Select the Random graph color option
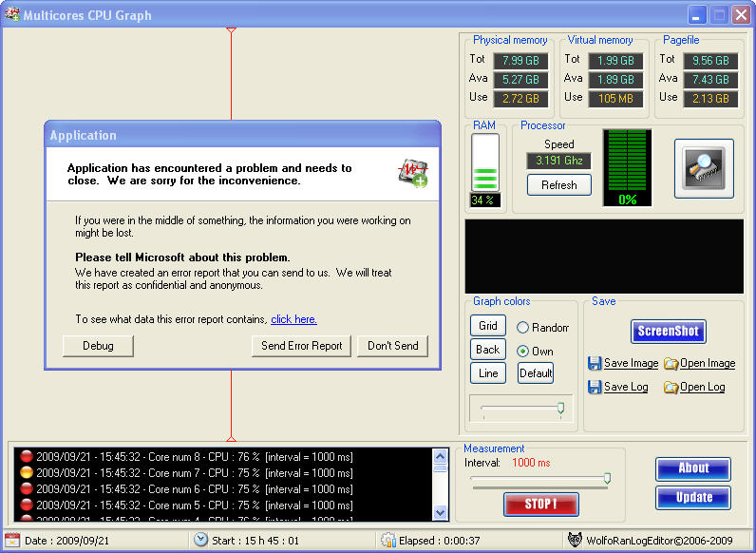The image size is (756, 553). 543,328
